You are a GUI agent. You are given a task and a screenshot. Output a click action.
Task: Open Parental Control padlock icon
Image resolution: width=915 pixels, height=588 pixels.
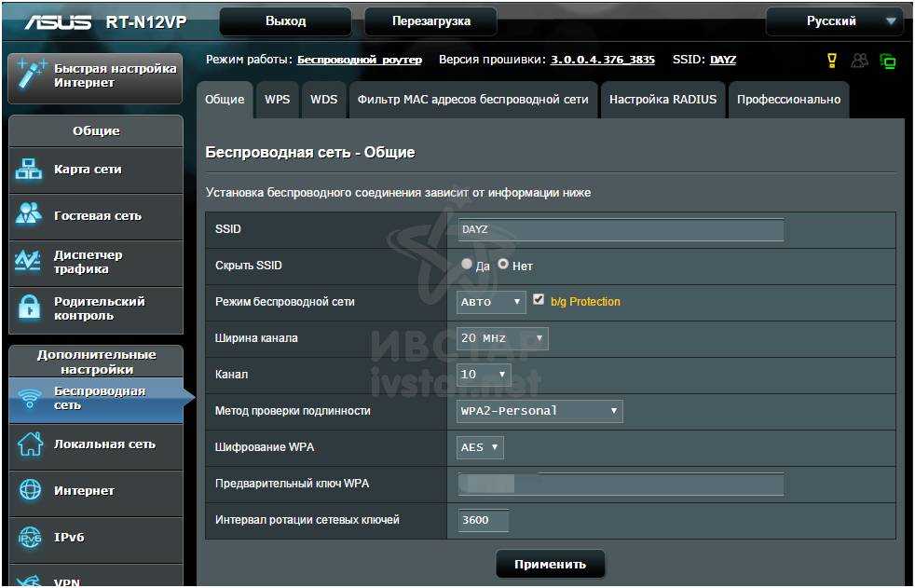click(x=30, y=308)
